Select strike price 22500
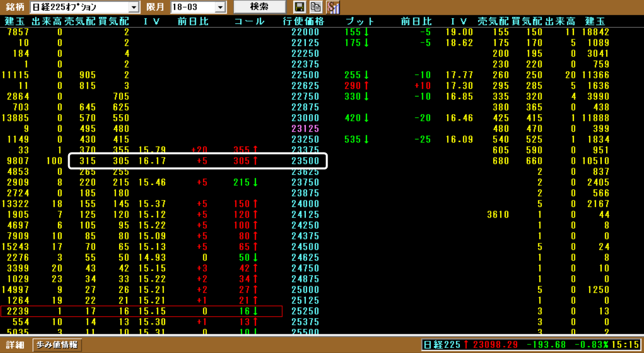Viewport: 644px width, 353px height. coord(305,75)
